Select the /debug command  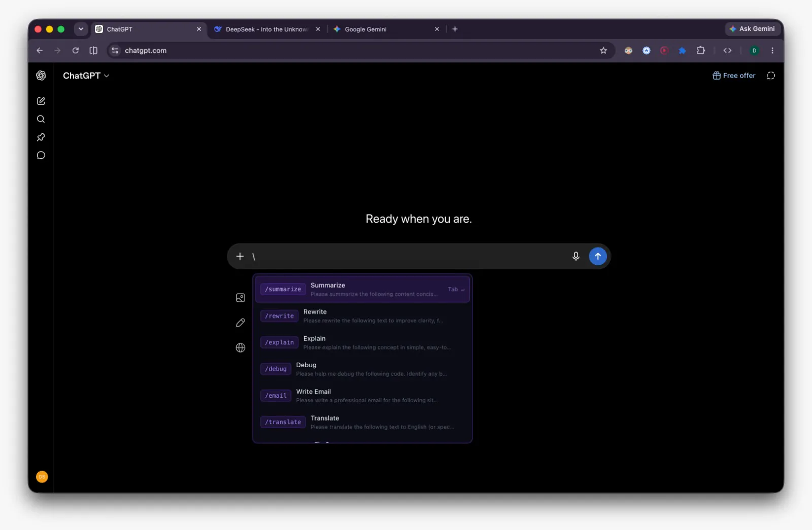click(x=362, y=369)
